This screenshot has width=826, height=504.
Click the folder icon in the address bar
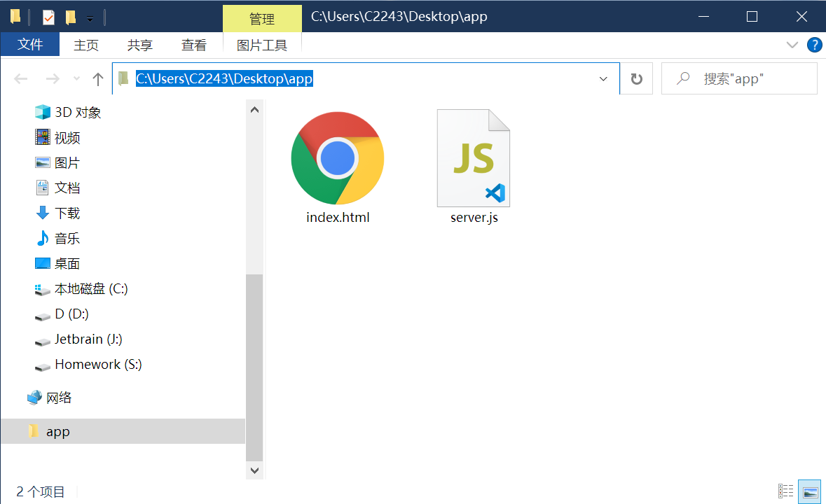pos(123,78)
